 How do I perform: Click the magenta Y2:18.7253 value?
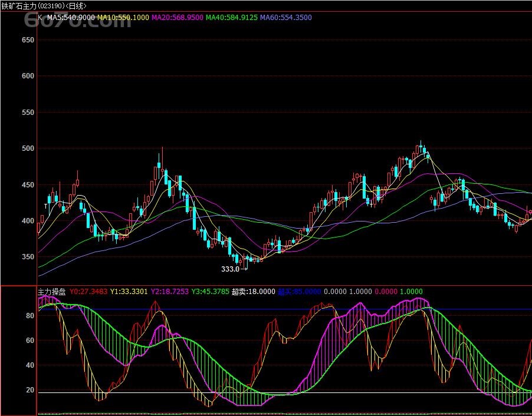[170, 292]
